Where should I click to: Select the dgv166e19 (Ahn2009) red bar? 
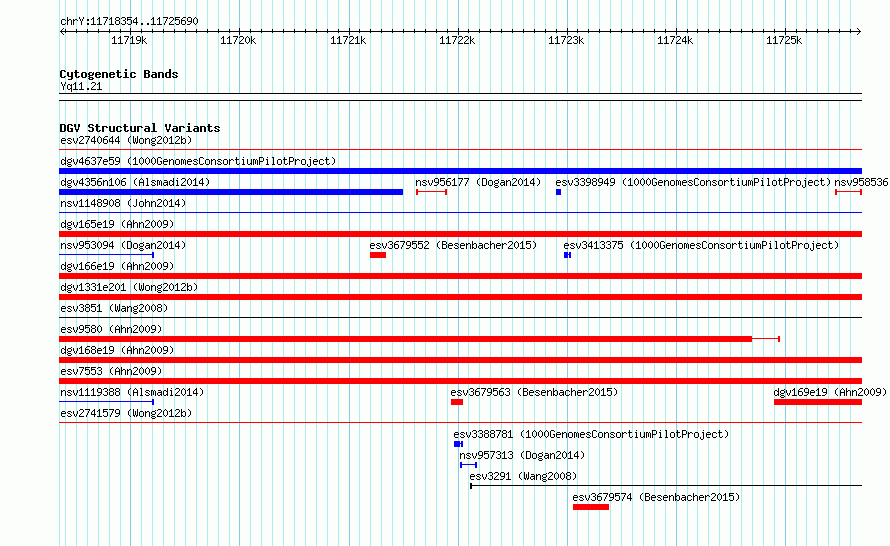coord(460,276)
